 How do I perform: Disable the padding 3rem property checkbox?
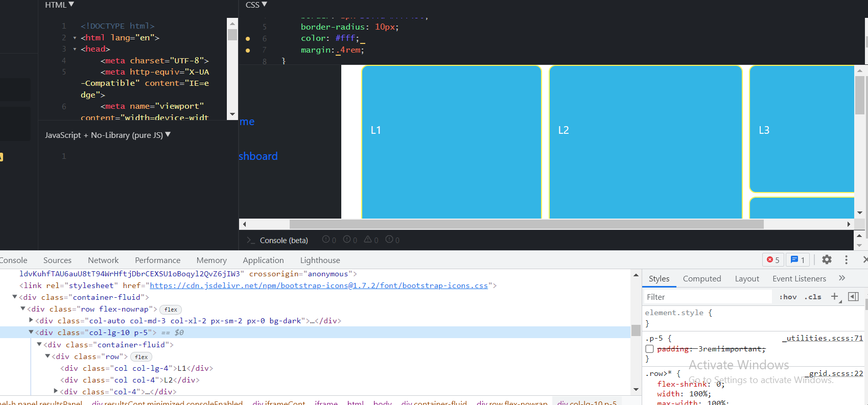pyautogui.click(x=649, y=349)
